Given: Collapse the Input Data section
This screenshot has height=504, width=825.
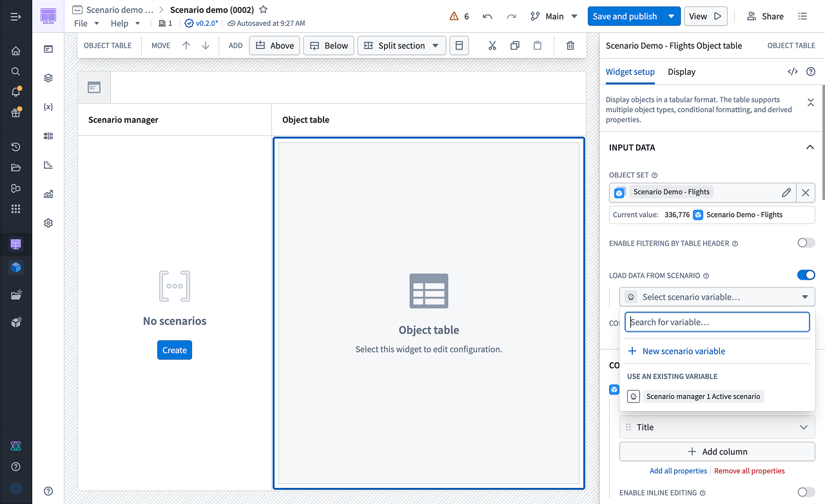Looking at the screenshot, I should (810, 148).
